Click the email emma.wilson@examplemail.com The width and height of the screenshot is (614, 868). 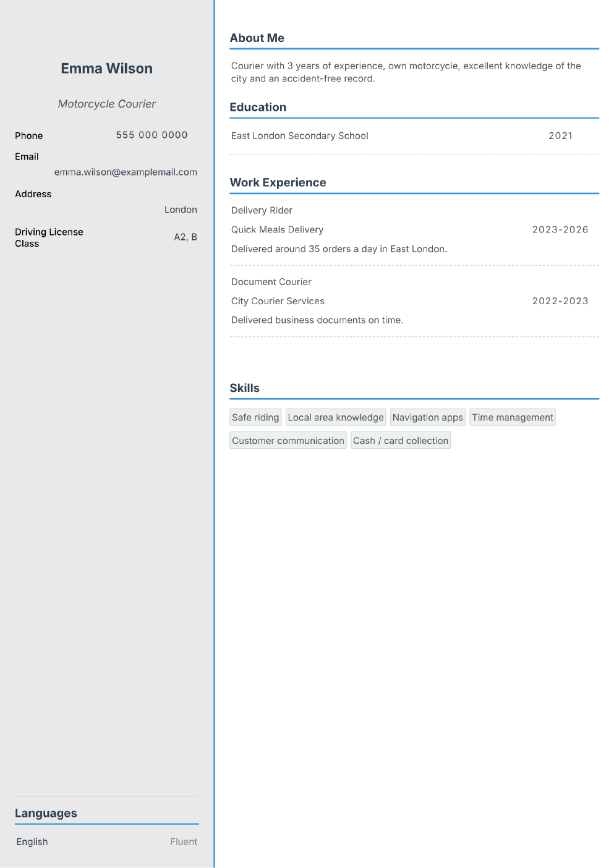point(126,172)
